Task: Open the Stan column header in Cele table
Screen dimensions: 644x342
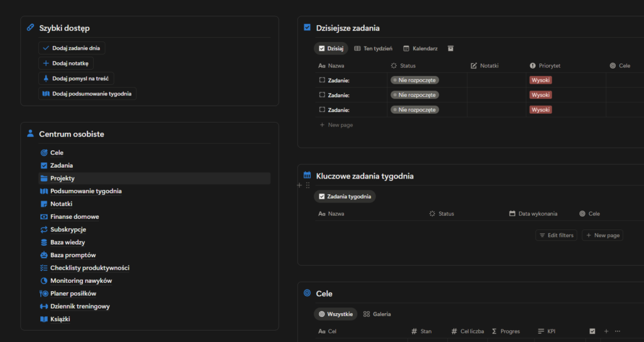Action: [421, 331]
